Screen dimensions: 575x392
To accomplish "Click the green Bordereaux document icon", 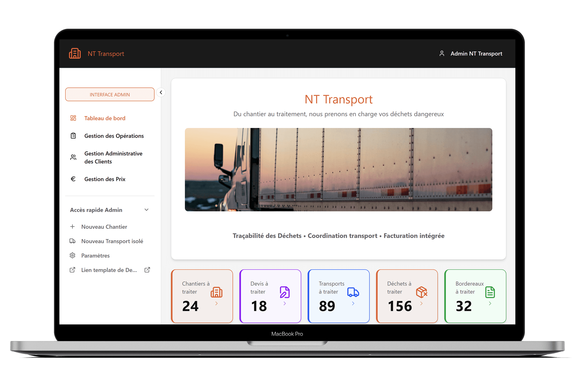I will tap(490, 292).
